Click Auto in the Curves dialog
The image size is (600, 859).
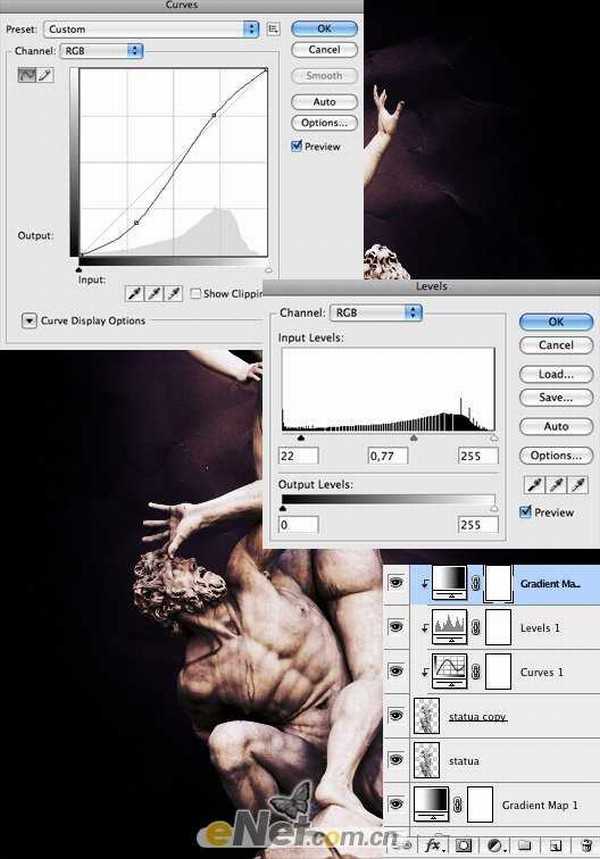[324, 102]
